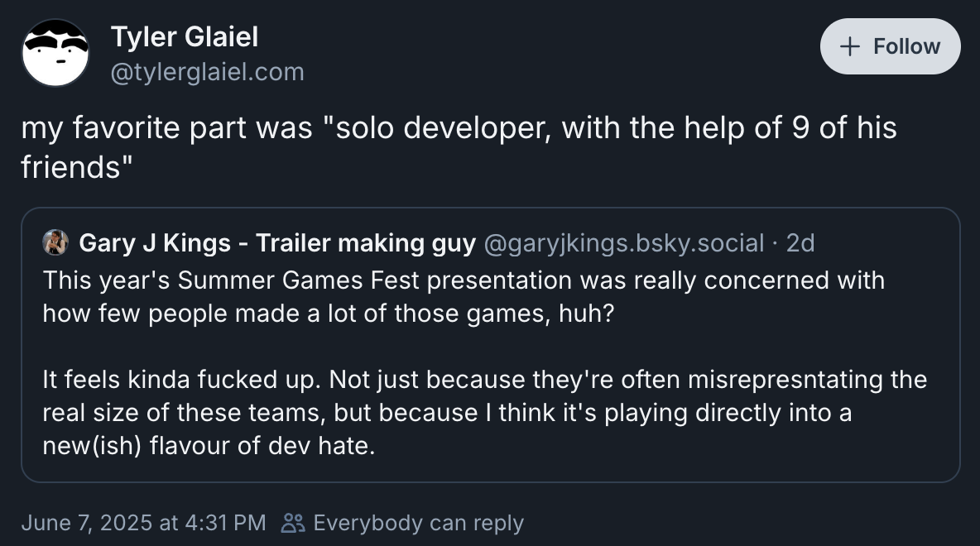Screen dimensions: 980x546
Task: Open quoted post about Summer Games Fest
Action: (464, 280)
